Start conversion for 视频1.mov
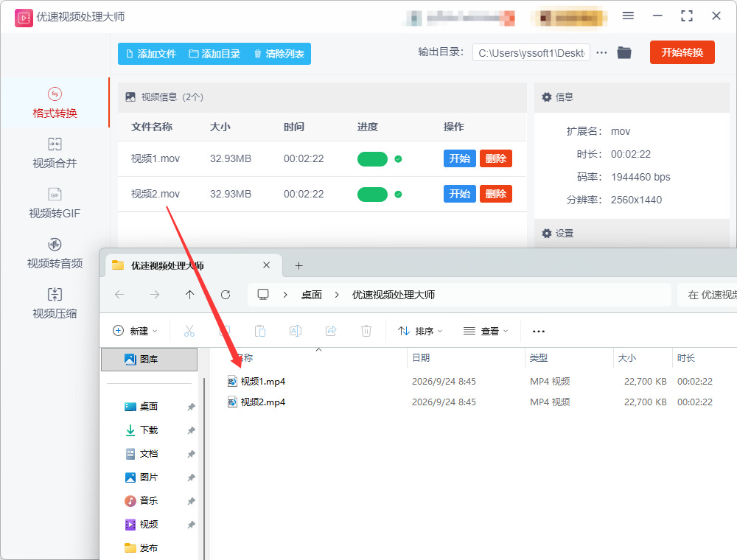 click(x=460, y=158)
